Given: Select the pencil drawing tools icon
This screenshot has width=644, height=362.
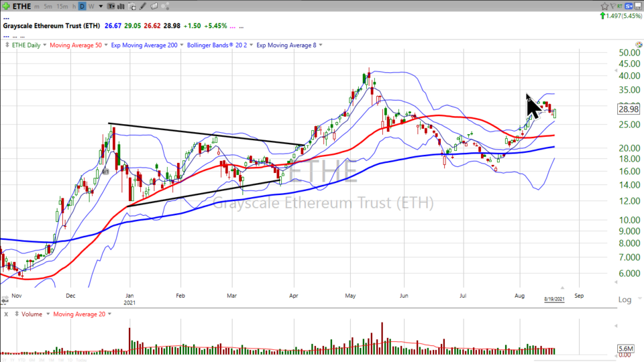Looking at the screenshot, I should pos(143,6).
